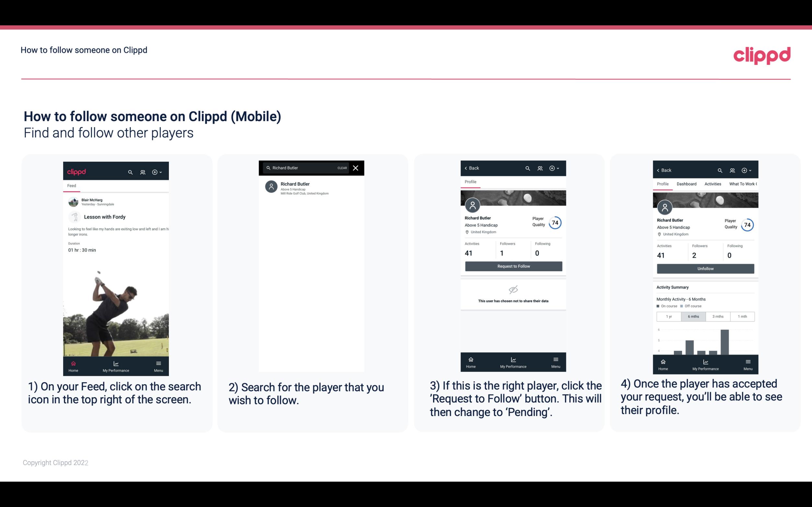Click the Back arrow on Richard Butler profile
812x507 pixels.
coord(467,167)
